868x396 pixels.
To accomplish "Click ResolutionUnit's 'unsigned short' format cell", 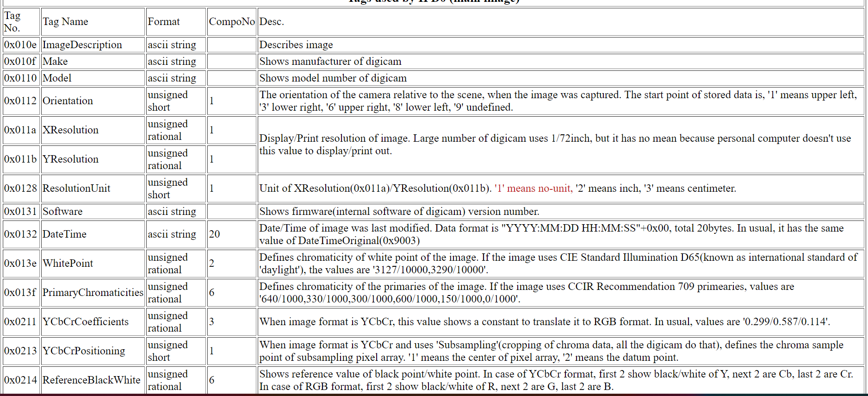I will pos(176,189).
